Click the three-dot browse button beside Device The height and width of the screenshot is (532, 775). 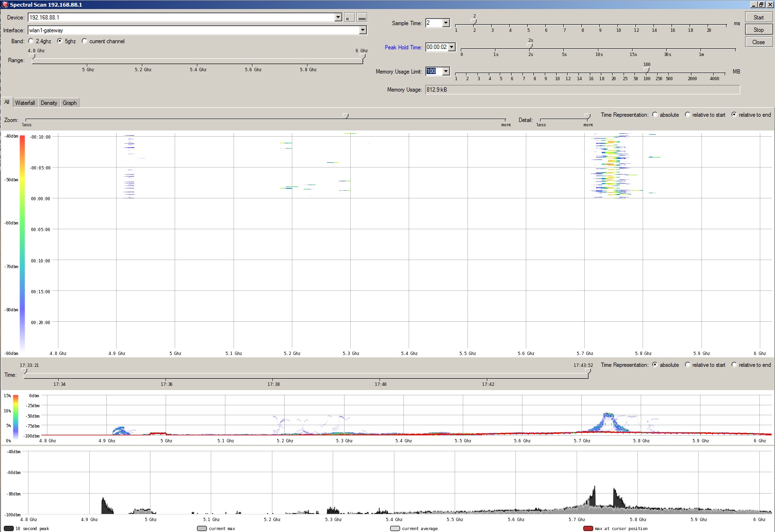[x=362, y=18]
